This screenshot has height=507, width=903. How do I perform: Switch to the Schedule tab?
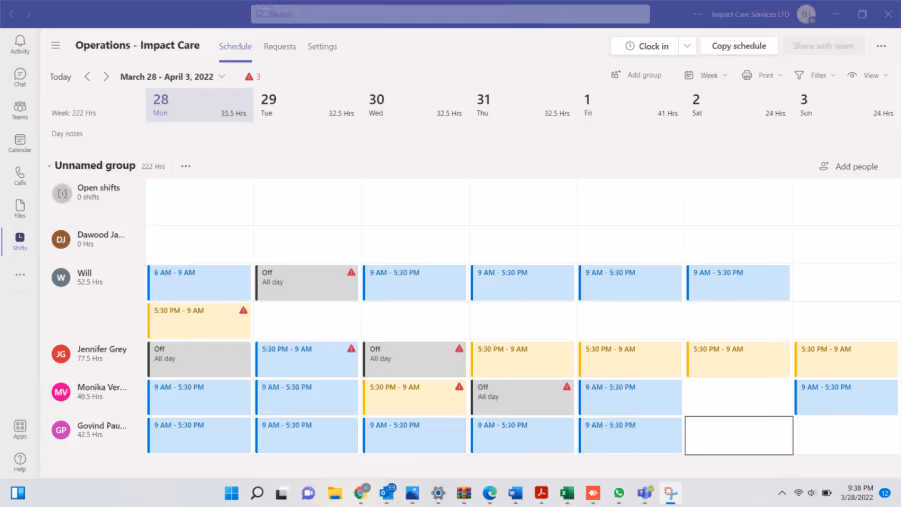tap(235, 46)
